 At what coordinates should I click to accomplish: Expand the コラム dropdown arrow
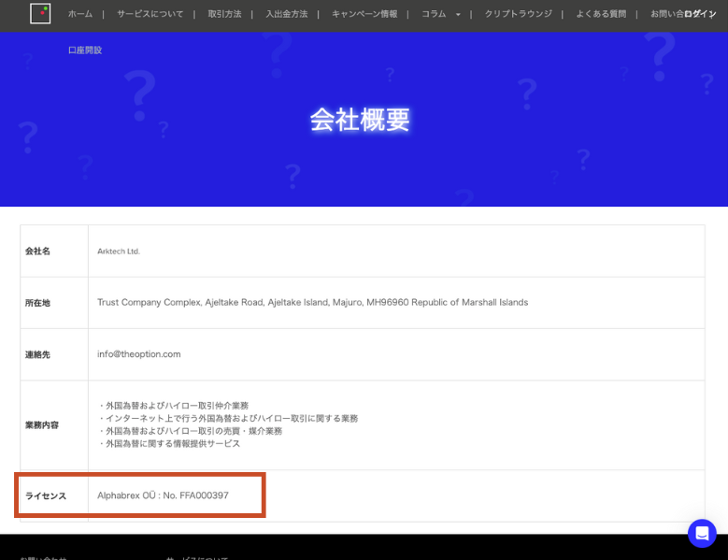tap(458, 14)
